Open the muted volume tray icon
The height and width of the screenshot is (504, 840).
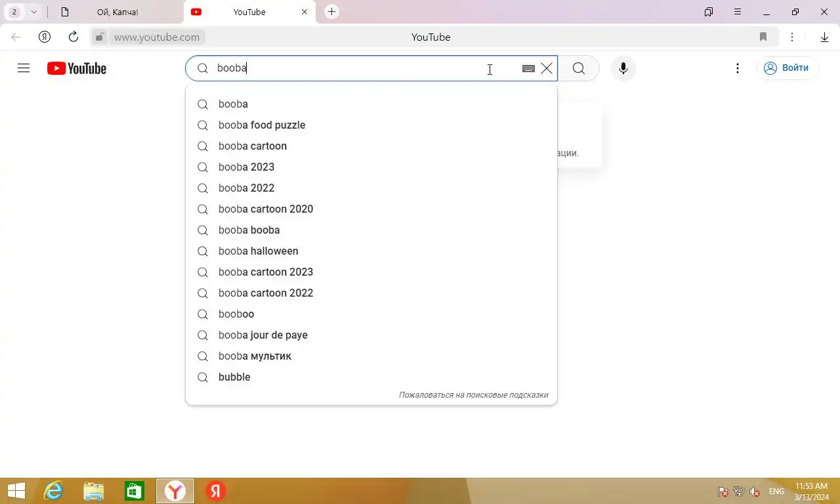coord(755,492)
